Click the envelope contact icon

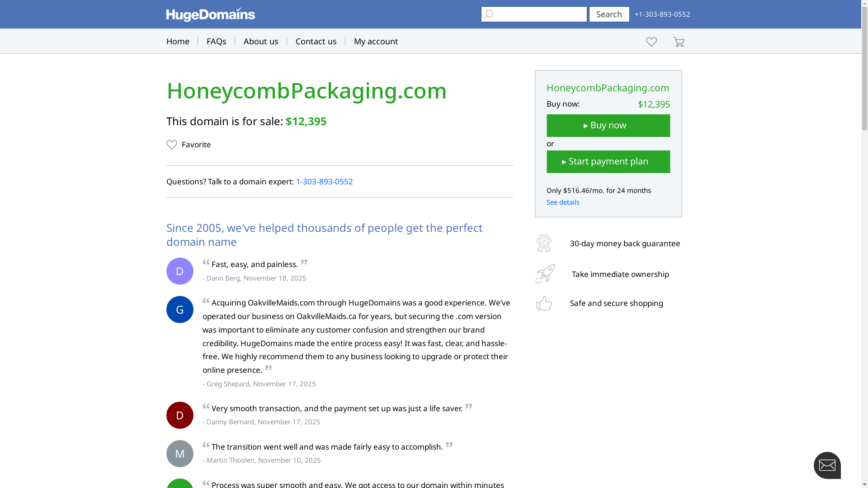pyautogui.click(x=827, y=465)
